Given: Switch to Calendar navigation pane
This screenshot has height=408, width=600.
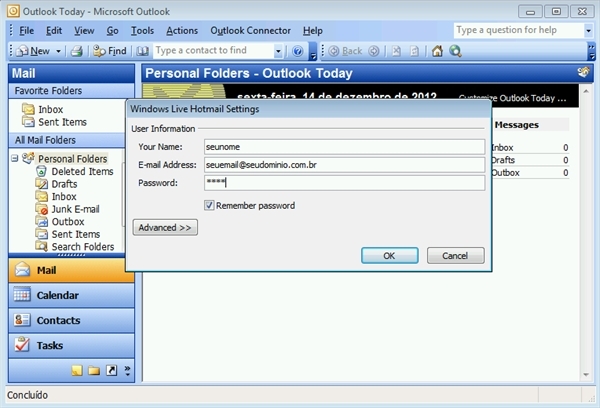Looking at the screenshot, I should pos(72,295).
